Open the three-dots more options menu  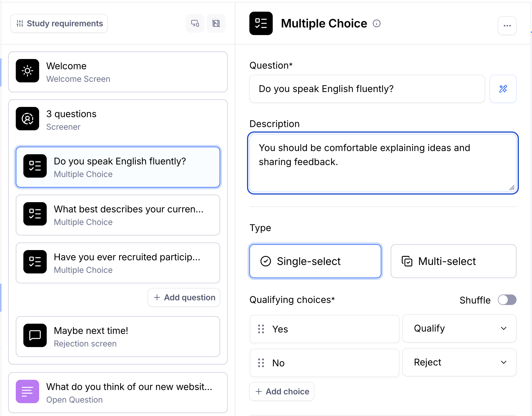(x=507, y=26)
